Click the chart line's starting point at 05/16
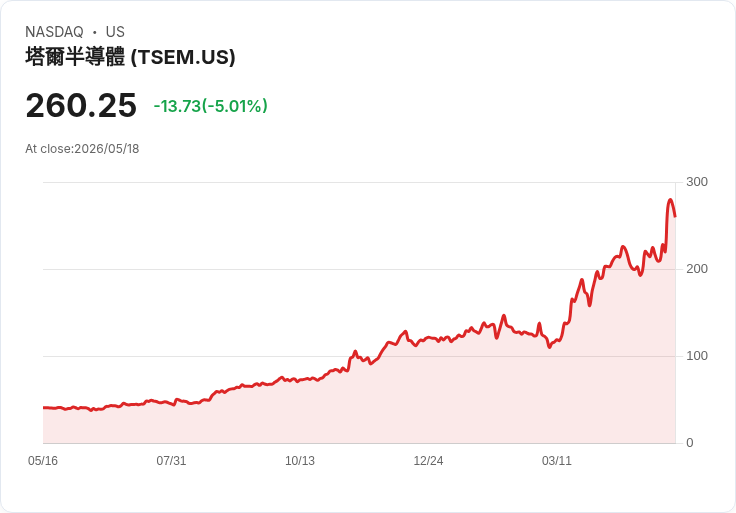 click(x=44, y=407)
